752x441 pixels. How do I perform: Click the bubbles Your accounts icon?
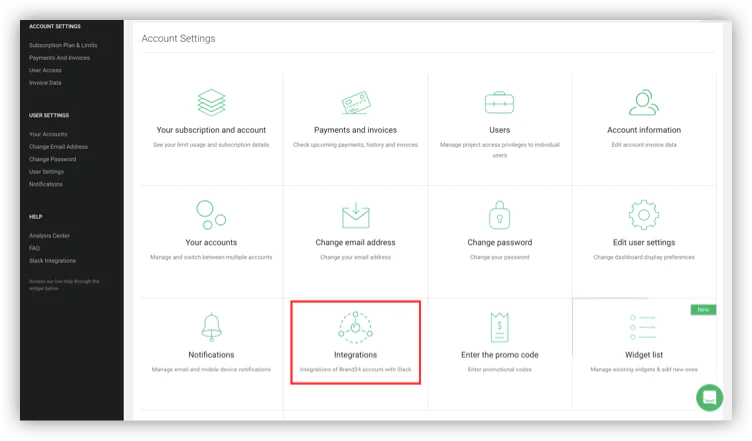(211, 214)
